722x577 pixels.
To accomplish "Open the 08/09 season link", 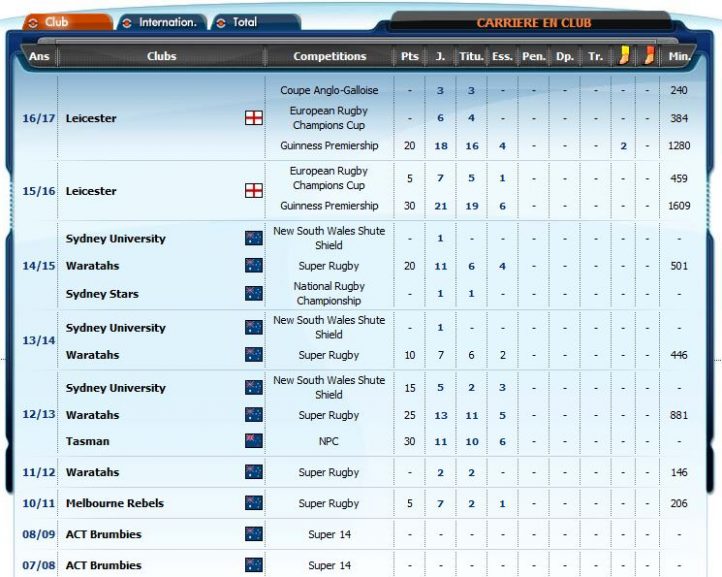I will (x=39, y=534).
